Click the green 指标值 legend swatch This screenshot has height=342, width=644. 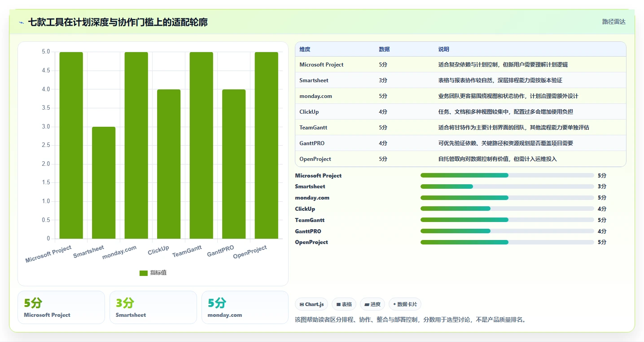(144, 273)
